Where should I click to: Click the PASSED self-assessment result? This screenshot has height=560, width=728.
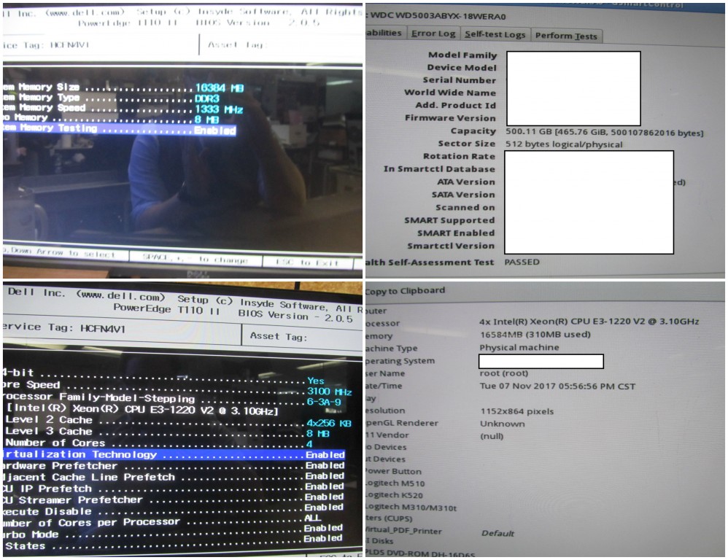point(522,262)
